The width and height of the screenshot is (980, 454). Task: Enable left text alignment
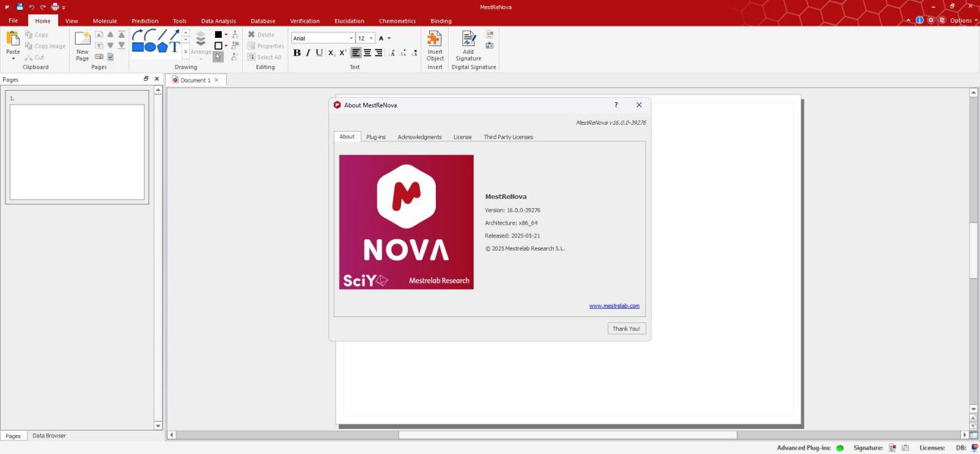356,52
